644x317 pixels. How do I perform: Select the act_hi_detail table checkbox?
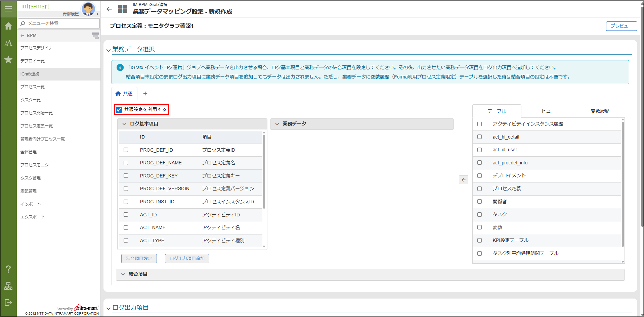tap(479, 137)
